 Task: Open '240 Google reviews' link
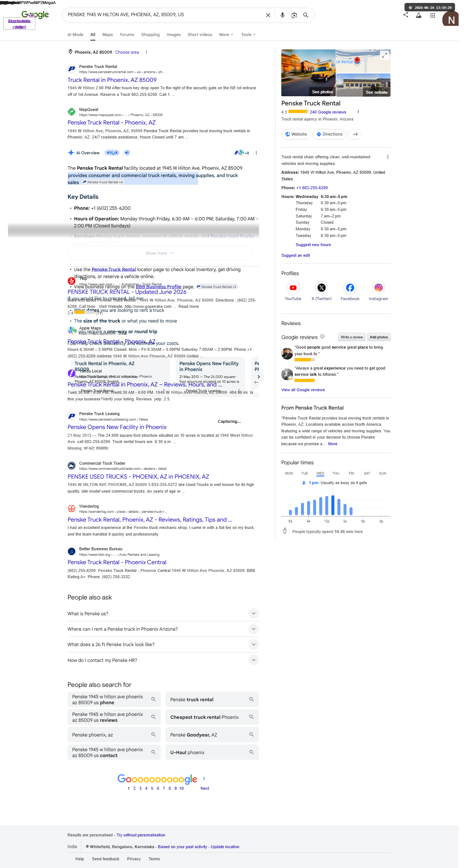click(328, 112)
